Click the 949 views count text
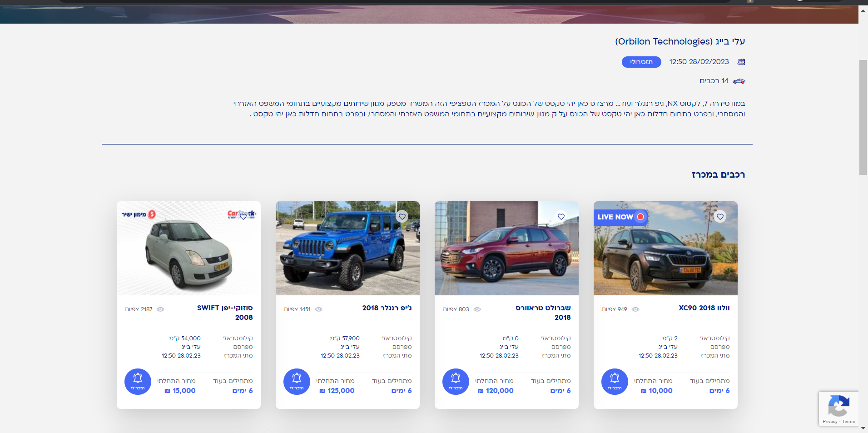 [x=614, y=309]
